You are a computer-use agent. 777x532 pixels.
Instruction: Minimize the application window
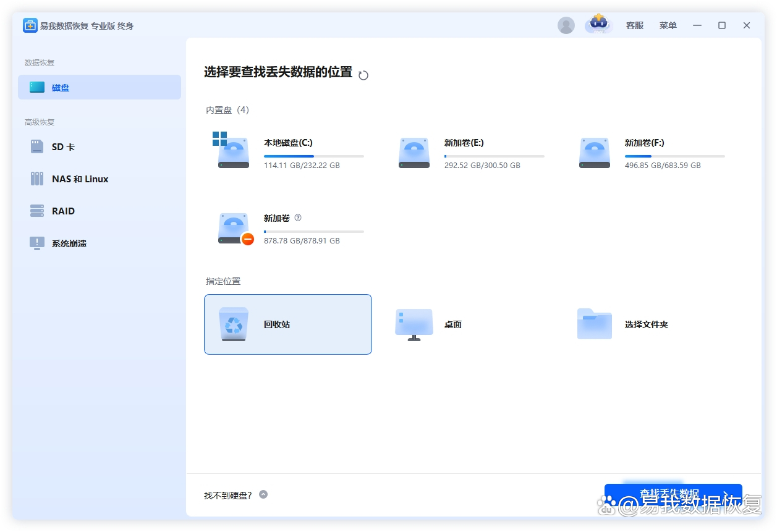(x=697, y=25)
